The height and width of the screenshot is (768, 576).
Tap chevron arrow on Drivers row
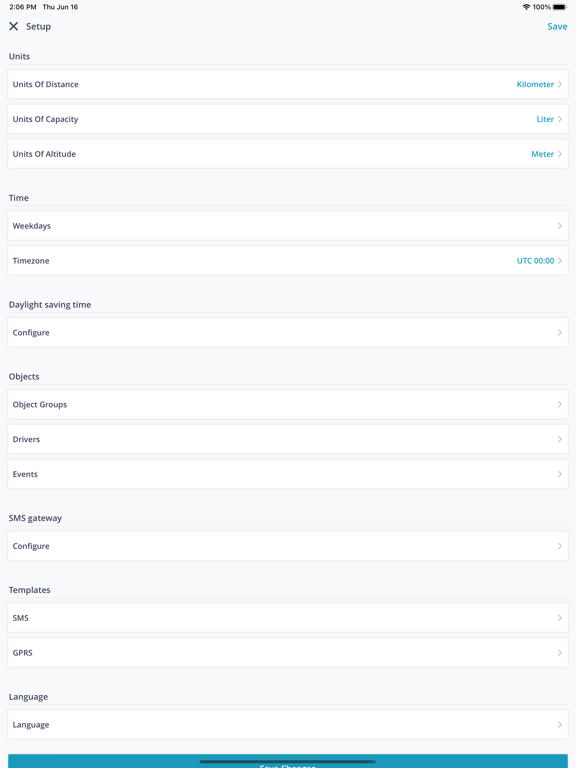tap(559, 439)
